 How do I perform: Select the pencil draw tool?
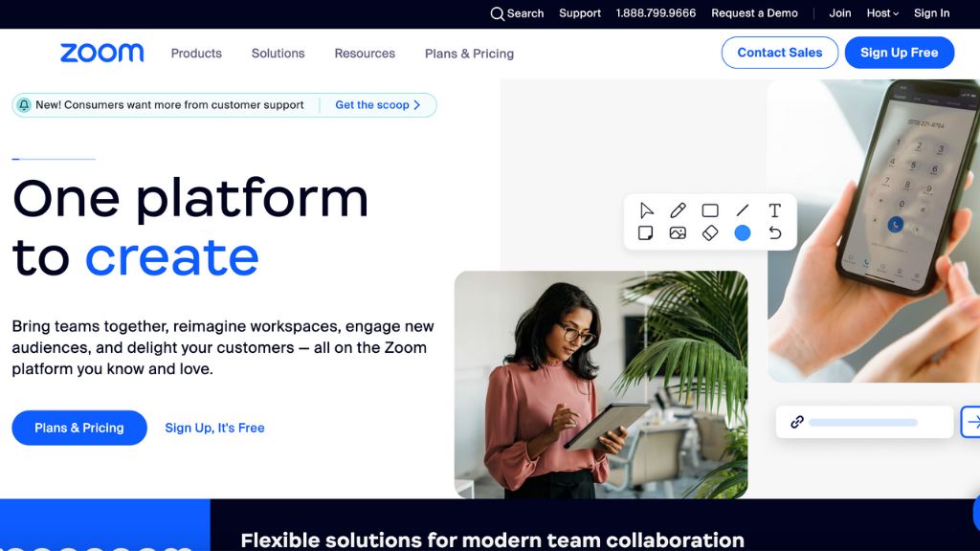pos(679,210)
